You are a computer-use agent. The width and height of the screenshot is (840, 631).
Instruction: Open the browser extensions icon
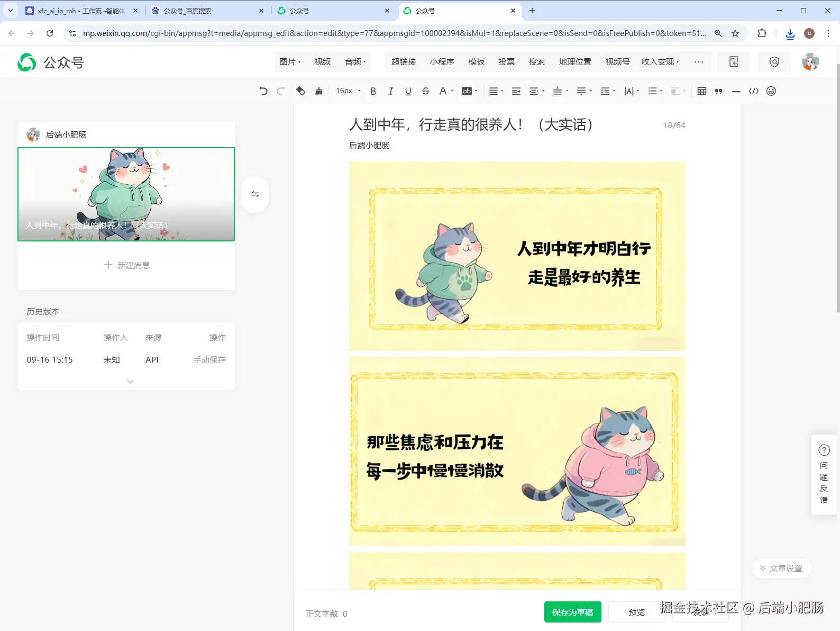point(762,33)
